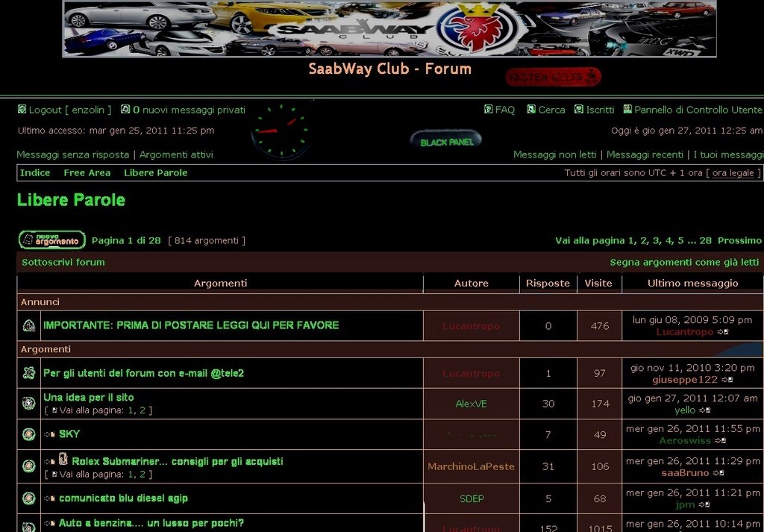Click the Libere Parole forum heading

(71, 200)
